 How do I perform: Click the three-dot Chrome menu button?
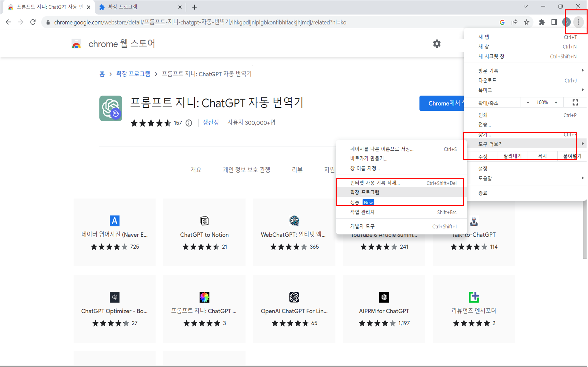[x=579, y=22]
